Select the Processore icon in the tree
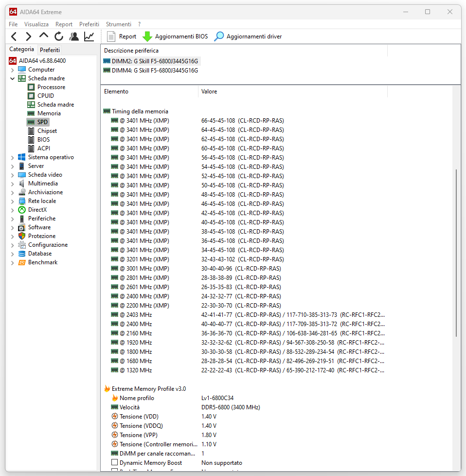Image resolution: width=466 pixels, height=476 pixels. 31,87
